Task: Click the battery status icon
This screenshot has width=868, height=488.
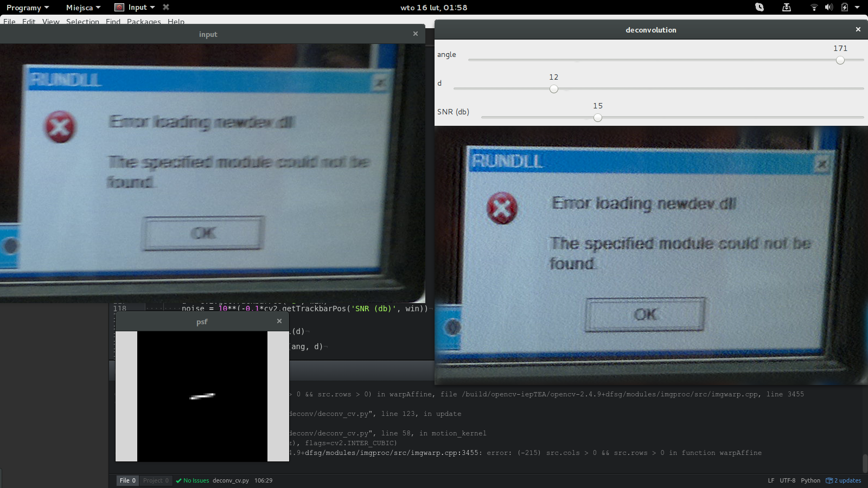Action: [x=844, y=7]
